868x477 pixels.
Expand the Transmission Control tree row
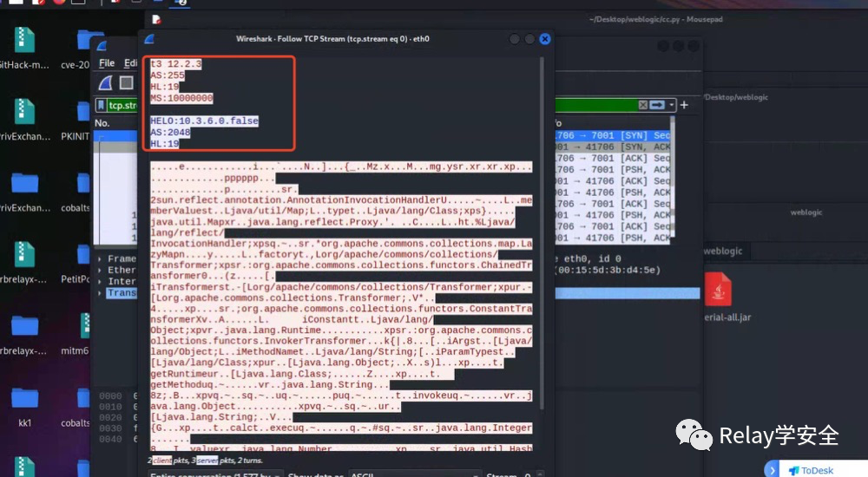(x=99, y=293)
